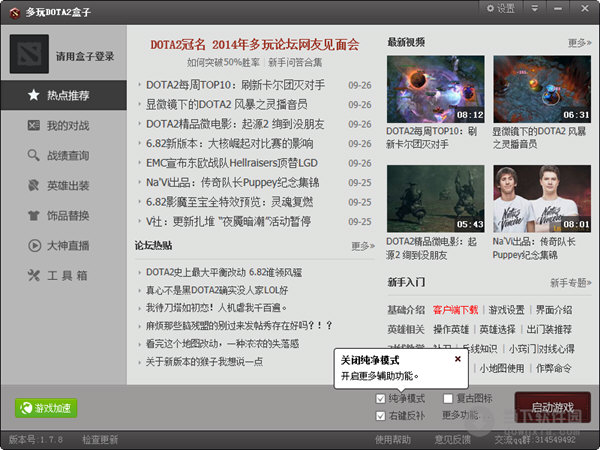Viewport: 600px width, 450px height.
Task: Open 如何突破50%胜率 link
Action: [x=223, y=62]
